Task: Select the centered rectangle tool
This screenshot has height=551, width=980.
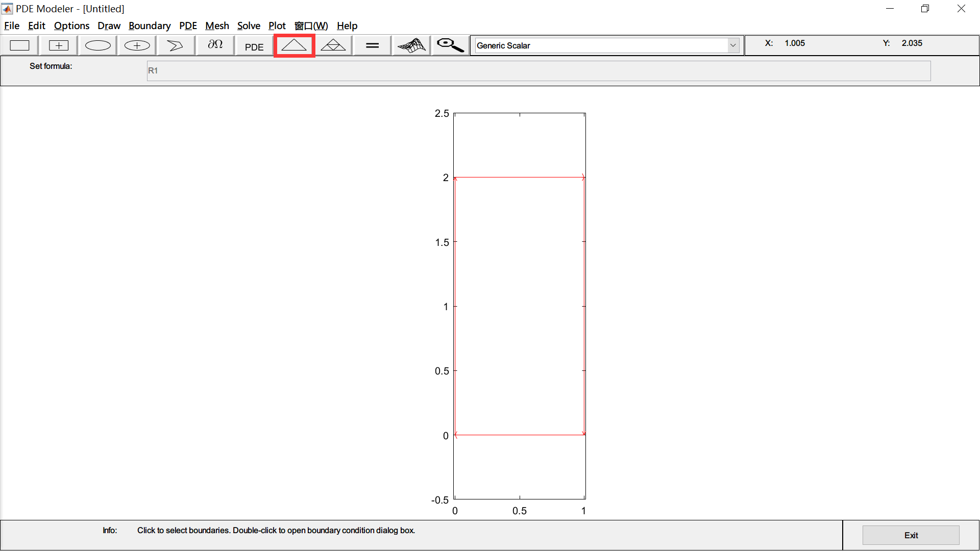Action: [58, 45]
